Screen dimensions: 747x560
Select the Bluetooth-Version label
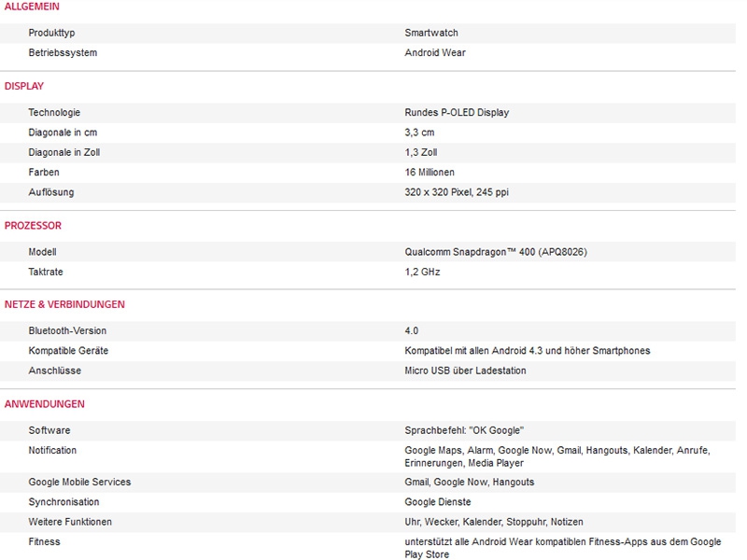click(67, 331)
